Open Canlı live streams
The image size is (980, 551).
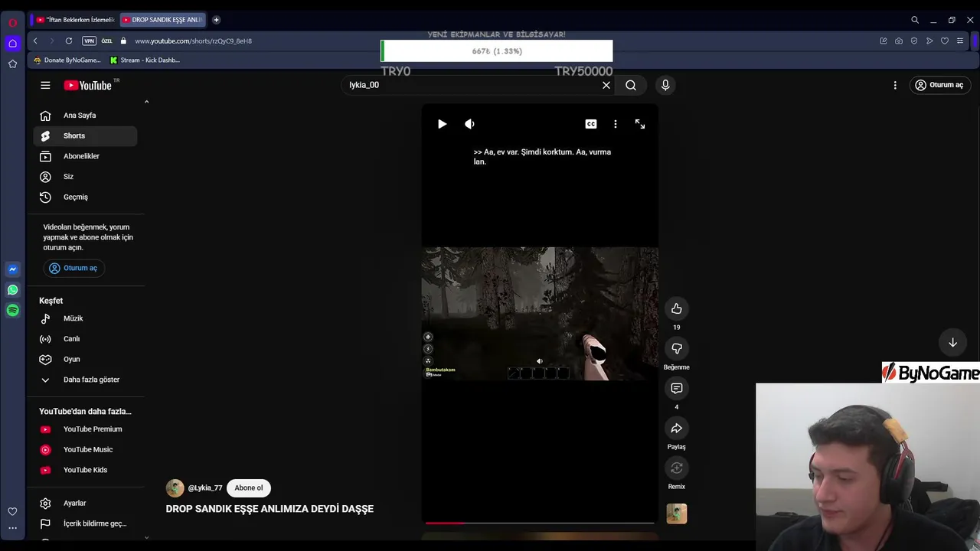tap(85, 339)
